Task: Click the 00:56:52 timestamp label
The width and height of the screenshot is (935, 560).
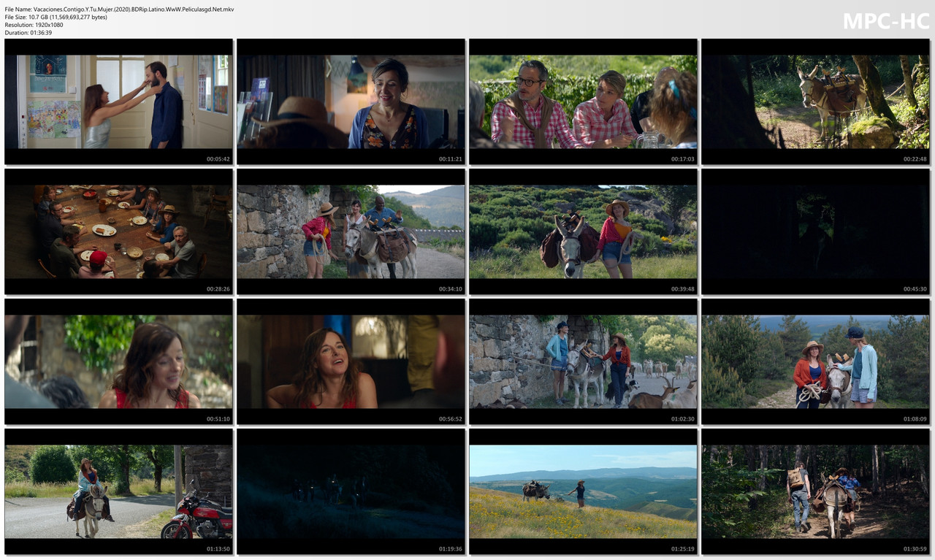Action: point(450,418)
